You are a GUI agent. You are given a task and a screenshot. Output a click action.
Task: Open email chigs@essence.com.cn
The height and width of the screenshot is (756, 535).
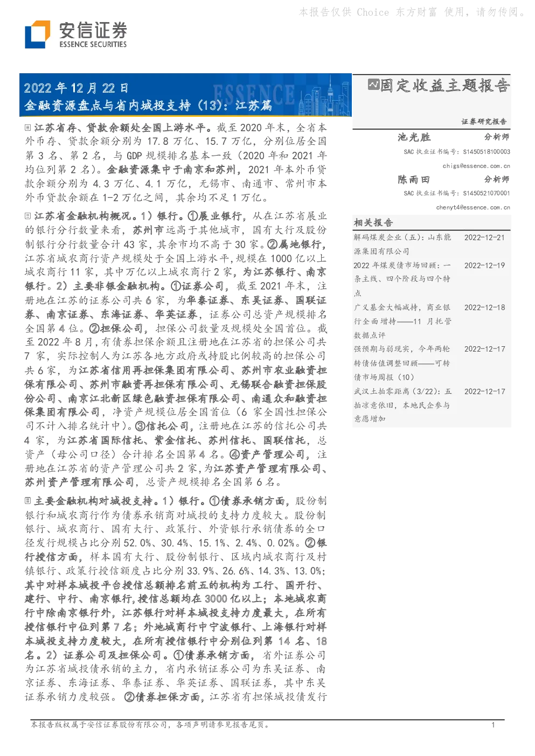[x=476, y=166]
